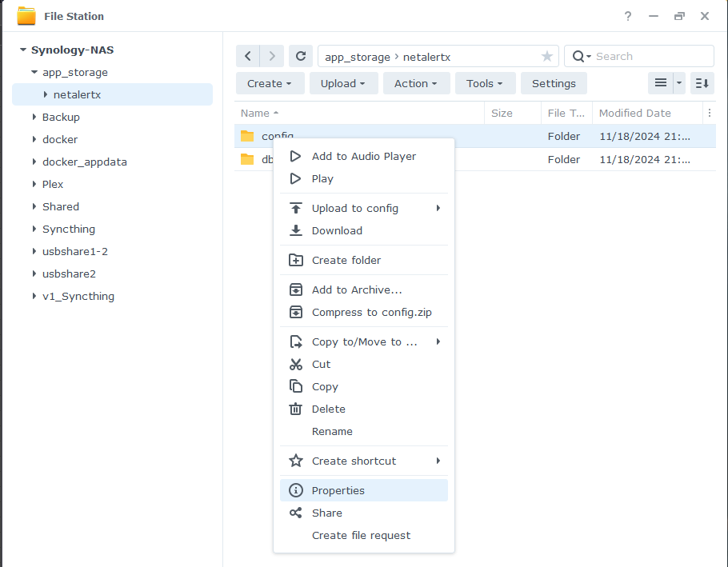
Task: Open the view mode dropdown arrow
Action: tap(680, 83)
